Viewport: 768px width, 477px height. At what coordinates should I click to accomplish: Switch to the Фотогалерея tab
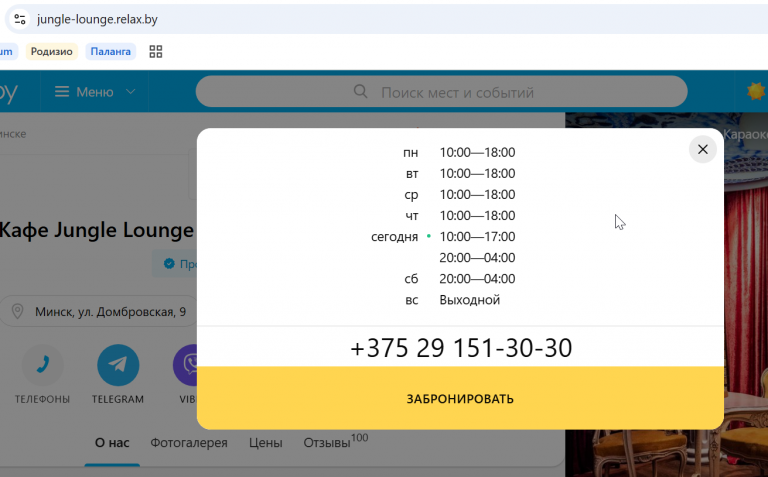coord(189,443)
